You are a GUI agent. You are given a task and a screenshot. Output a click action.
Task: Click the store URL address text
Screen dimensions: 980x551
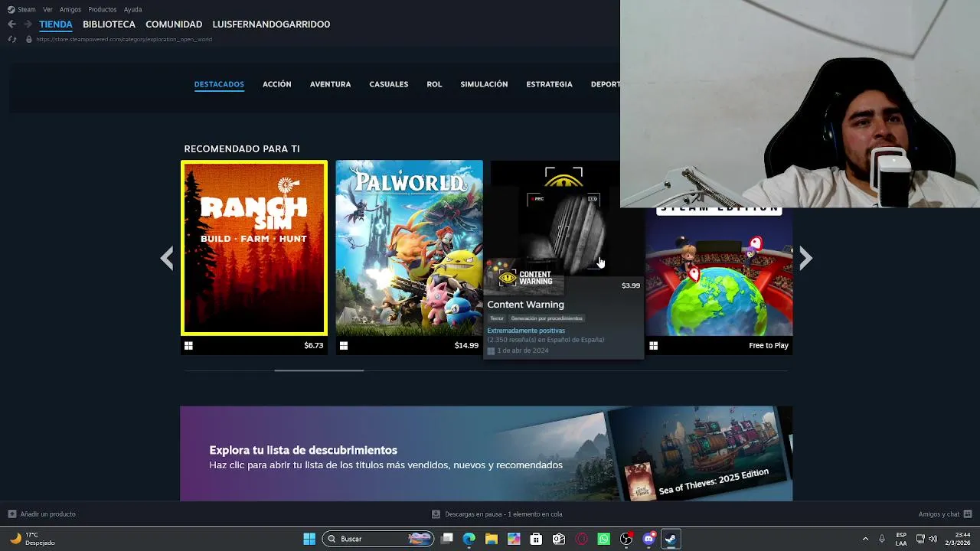pyautogui.click(x=124, y=39)
